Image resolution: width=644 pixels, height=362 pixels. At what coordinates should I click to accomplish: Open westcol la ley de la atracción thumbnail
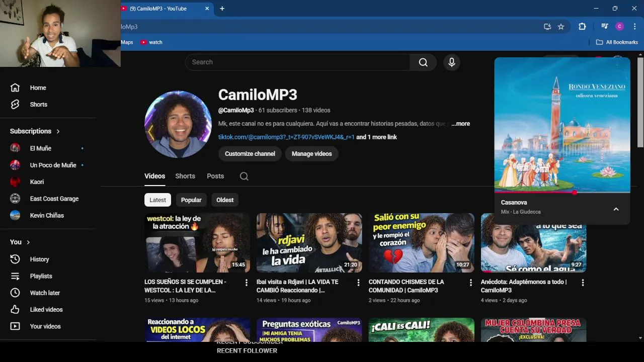197,243
